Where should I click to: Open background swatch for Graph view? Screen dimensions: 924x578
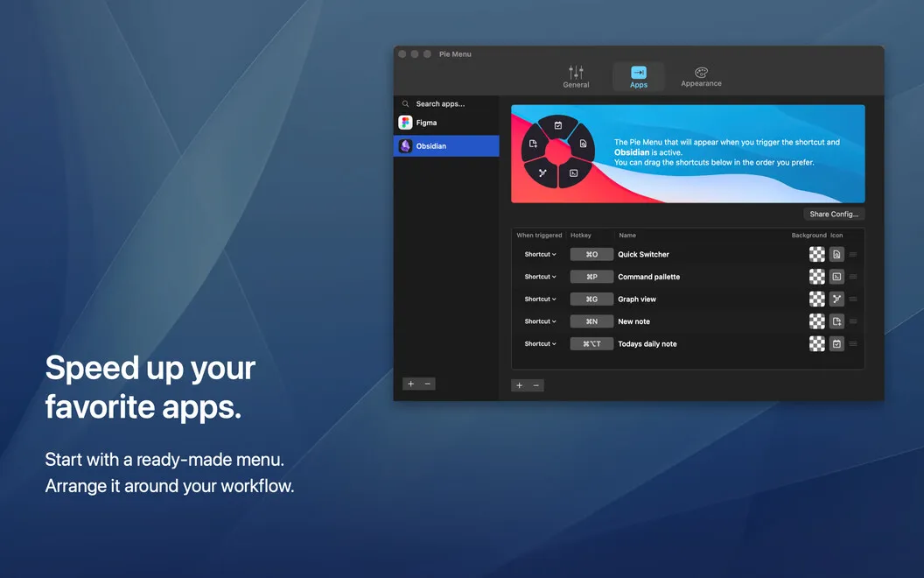tap(816, 299)
